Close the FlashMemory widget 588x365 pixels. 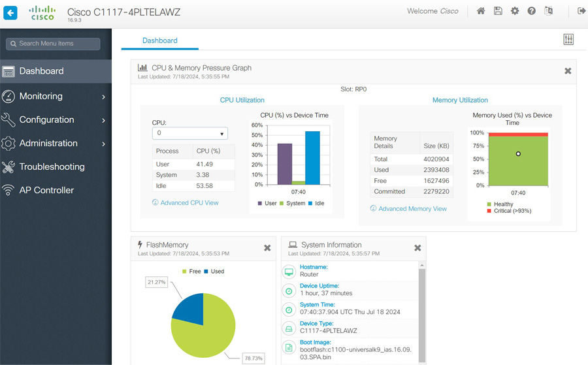coord(267,247)
